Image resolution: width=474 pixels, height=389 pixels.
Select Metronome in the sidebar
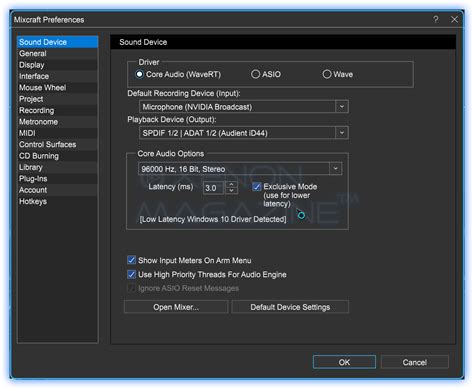pyautogui.click(x=58, y=122)
